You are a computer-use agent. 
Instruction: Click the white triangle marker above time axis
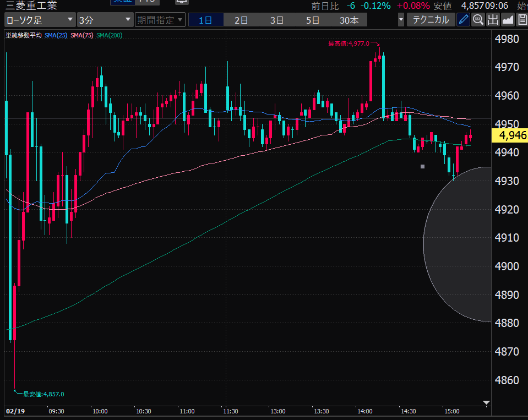(x=486, y=403)
